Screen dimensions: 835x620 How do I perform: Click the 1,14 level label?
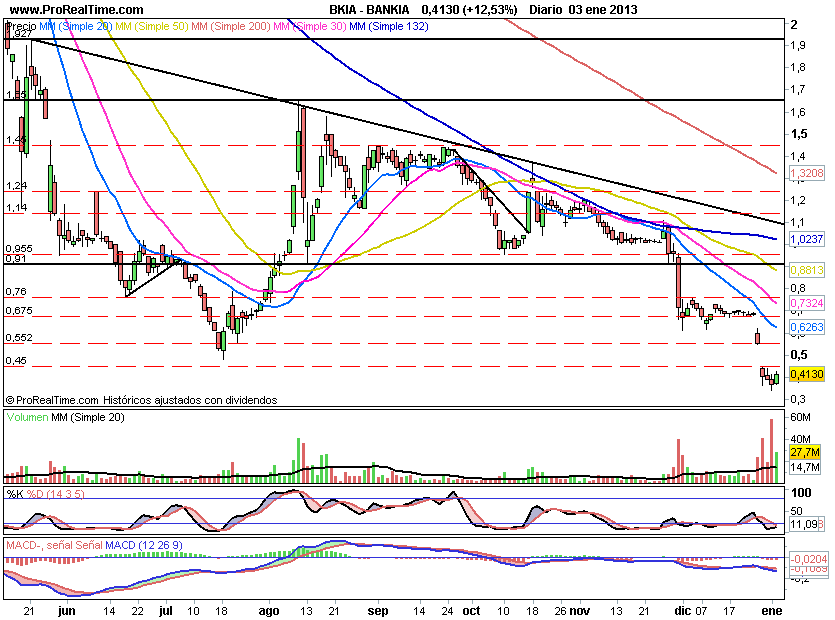point(16,207)
